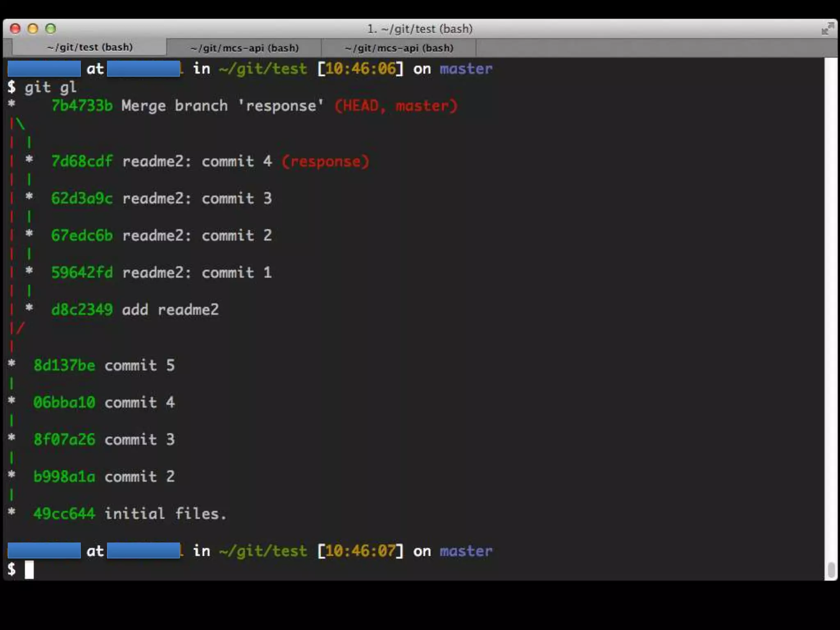
Task: Click commit hash 8f07a26
Action: pyautogui.click(x=64, y=439)
